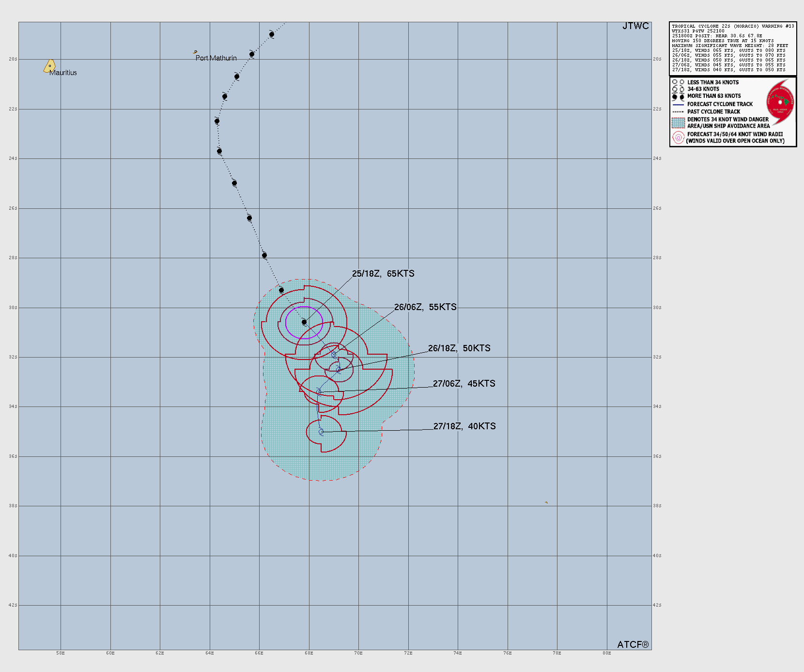Click the JTWC label at map top-right
Screen dimensions: 804x672
tap(635, 26)
